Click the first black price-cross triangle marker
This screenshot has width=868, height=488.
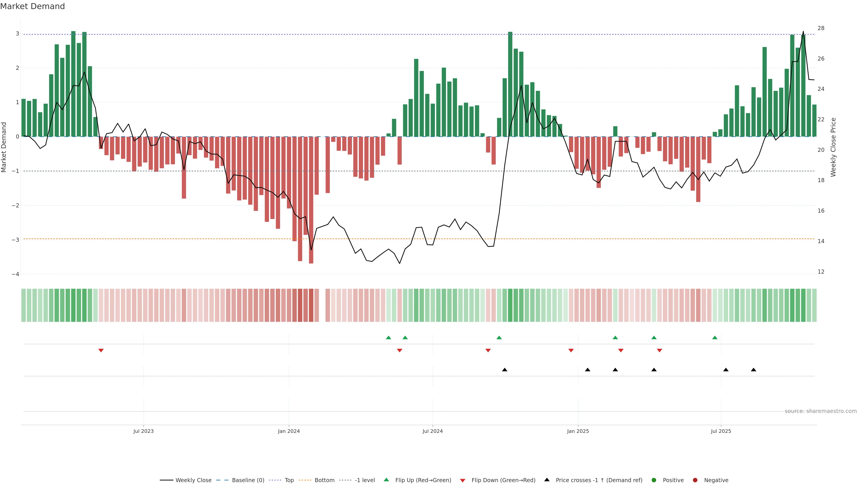click(505, 370)
